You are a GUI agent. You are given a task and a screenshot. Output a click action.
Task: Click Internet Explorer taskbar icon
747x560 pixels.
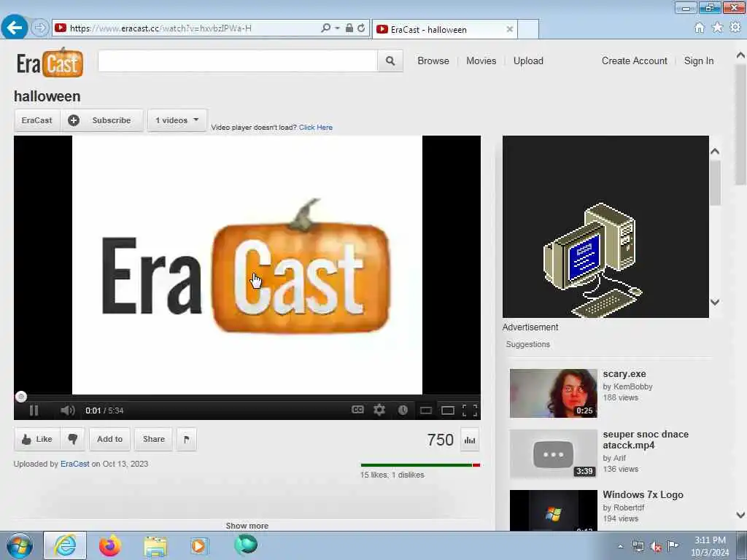[65, 545]
